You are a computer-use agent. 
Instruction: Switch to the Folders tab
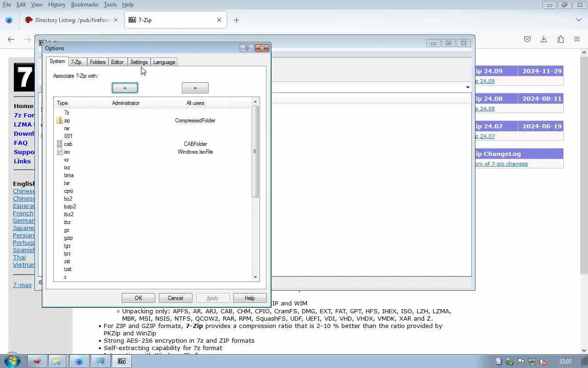click(x=97, y=62)
